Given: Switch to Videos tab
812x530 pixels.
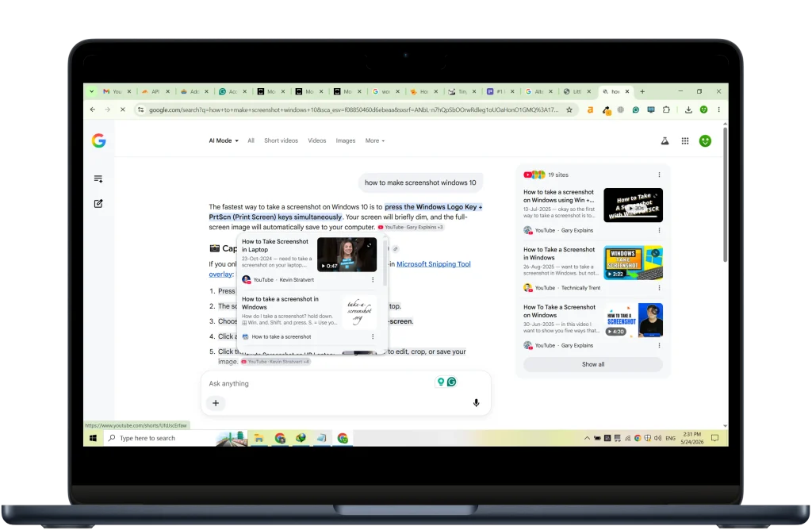Looking at the screenshot, I should [x=317, y=141].
